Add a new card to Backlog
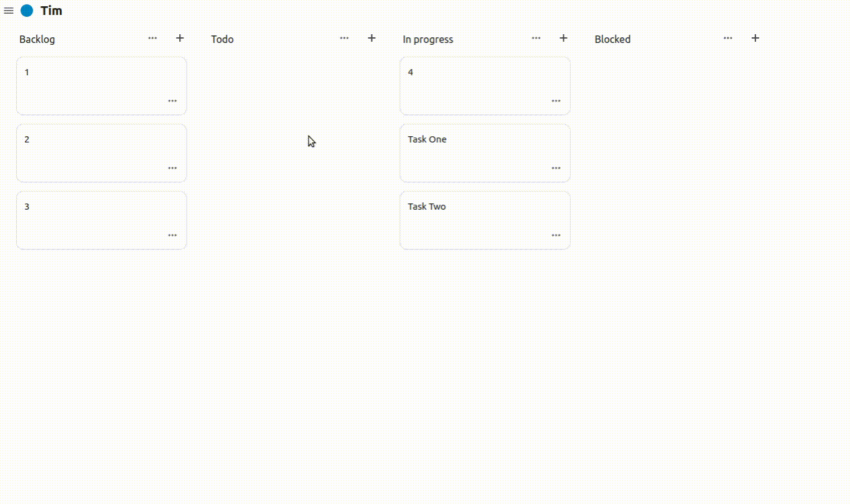Image resolution: width=850 pixels, height=504 pixels. [180, 38]
